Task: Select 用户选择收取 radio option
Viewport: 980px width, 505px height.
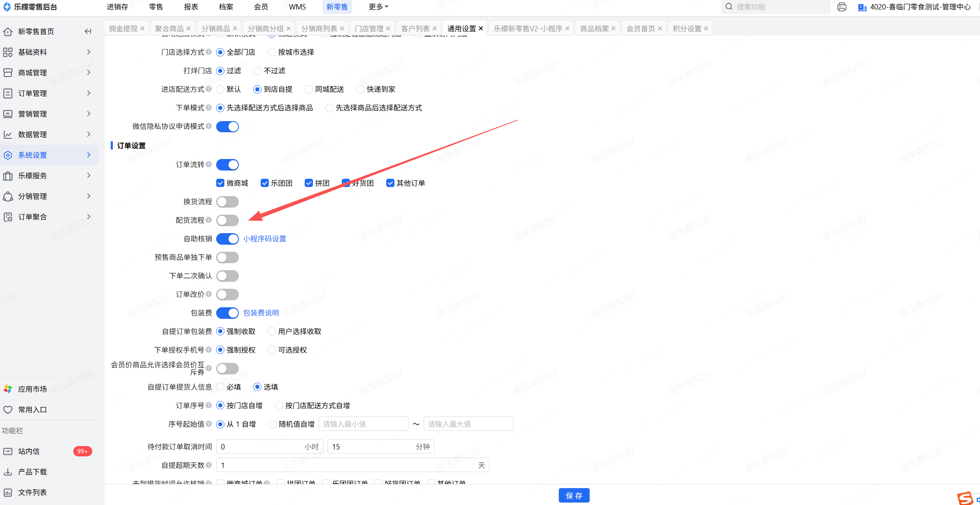Action: point(272,331)
